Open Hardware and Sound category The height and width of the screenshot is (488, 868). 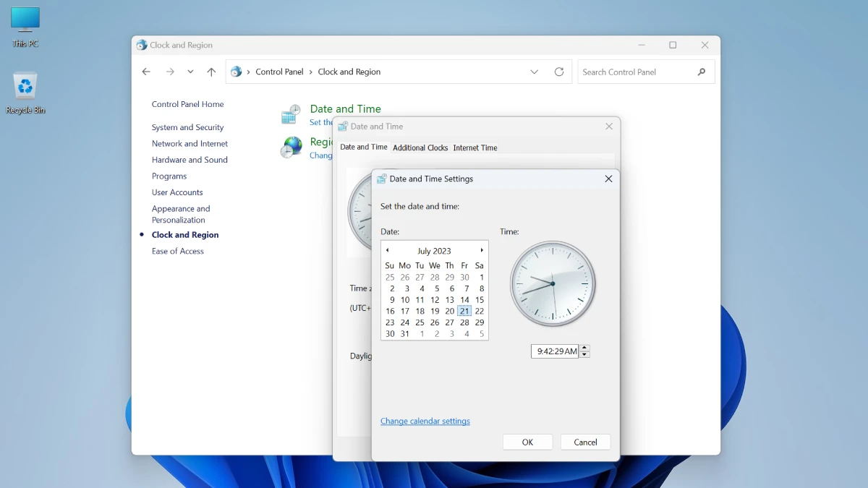190,160
